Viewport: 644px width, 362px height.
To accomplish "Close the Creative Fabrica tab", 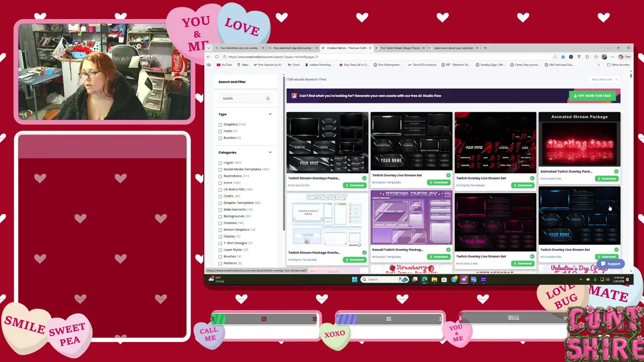I will pyautogui.click(x=371, y=48).
